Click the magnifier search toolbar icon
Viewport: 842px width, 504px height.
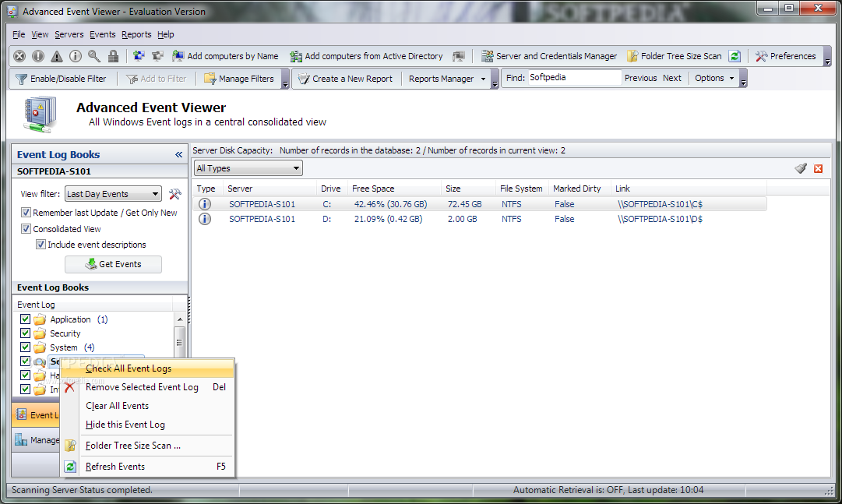tap(94, 56)
